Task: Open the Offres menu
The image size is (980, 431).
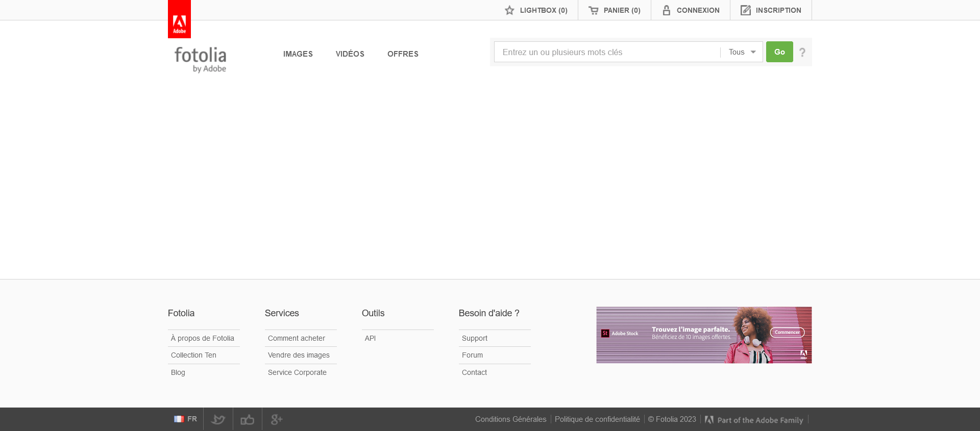Action: click(x=403, y=54)
